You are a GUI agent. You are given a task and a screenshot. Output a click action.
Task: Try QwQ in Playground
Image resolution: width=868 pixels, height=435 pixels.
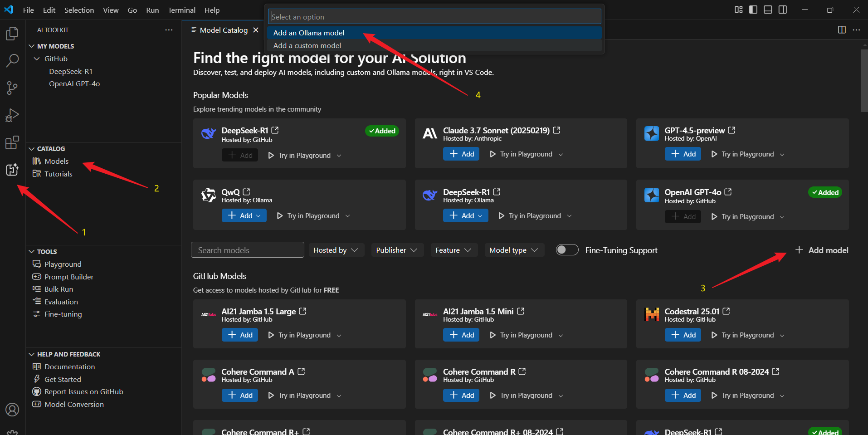(308, 216)
